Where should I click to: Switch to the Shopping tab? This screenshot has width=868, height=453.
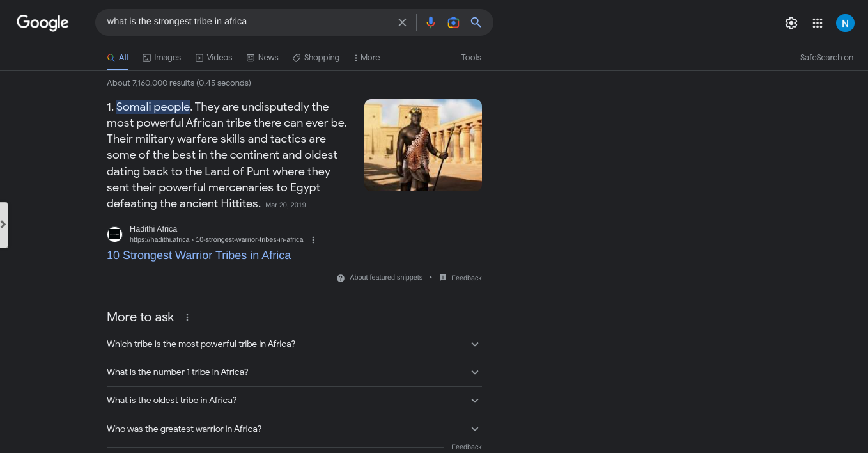[316, 58]
